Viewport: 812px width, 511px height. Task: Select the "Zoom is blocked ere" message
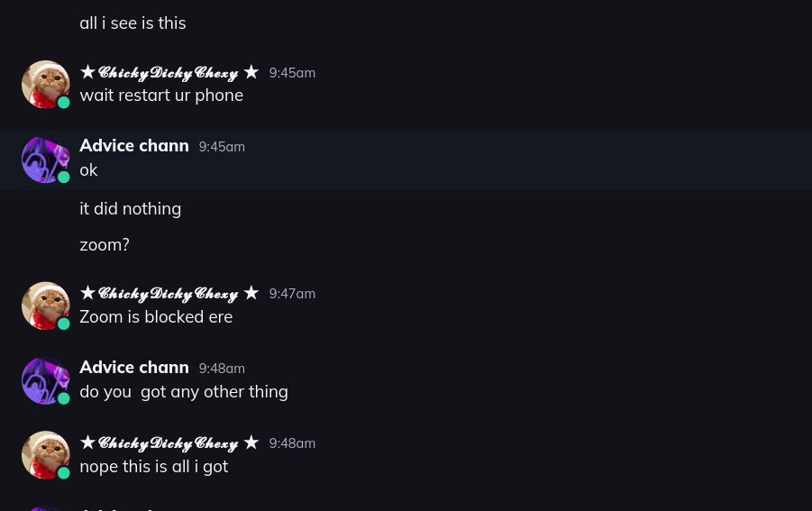pyautogui.click(x=156, y=317)
